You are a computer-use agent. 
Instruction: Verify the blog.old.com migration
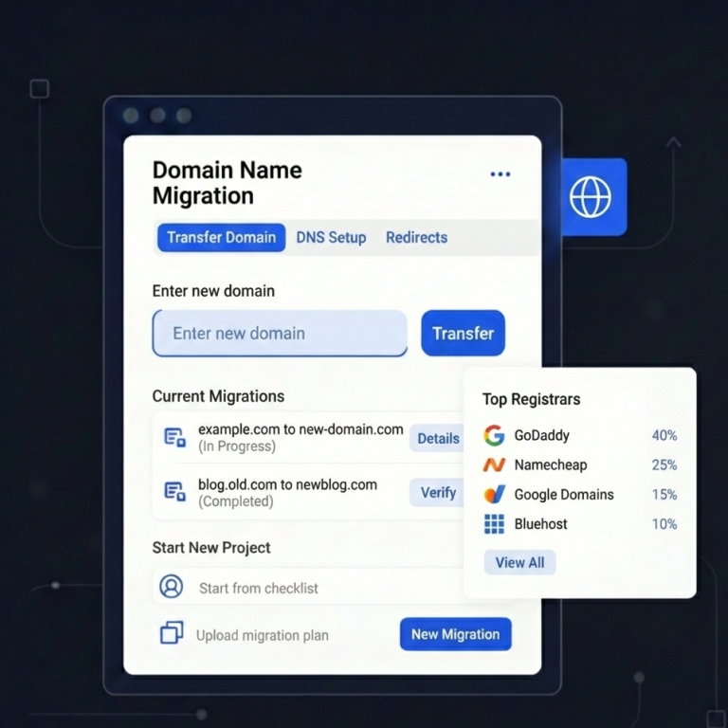coord(437,492)
